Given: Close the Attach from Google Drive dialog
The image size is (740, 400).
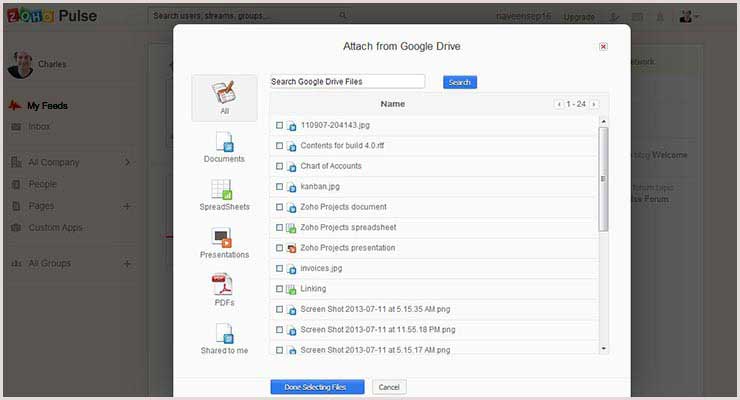Looking at the screenshot, I should point(603,46).
